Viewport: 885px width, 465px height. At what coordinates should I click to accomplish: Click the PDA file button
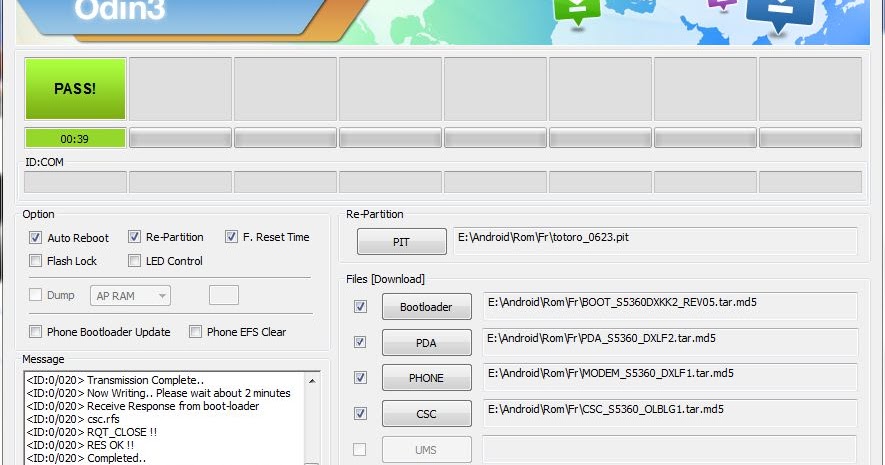[x=426, y=343]
